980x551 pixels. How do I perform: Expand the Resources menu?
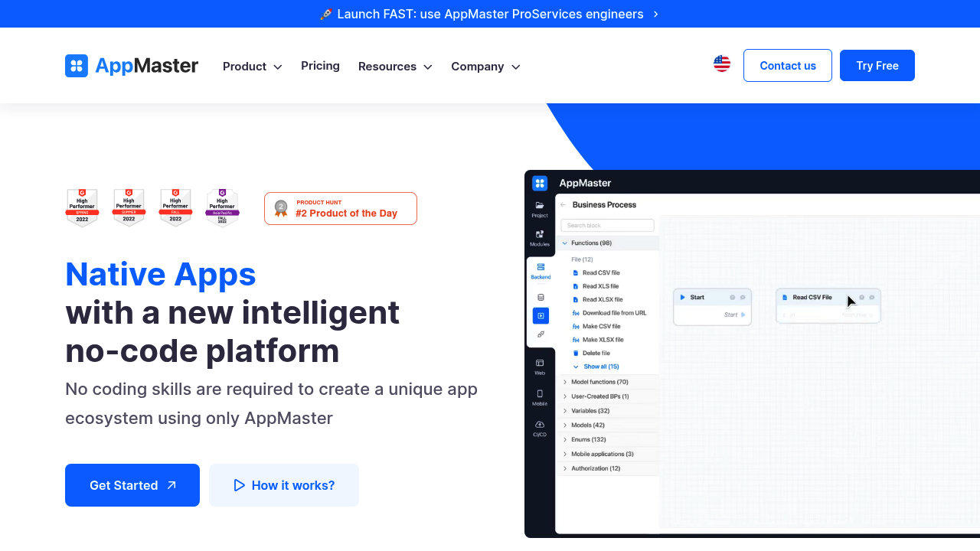tap(395, 67)
